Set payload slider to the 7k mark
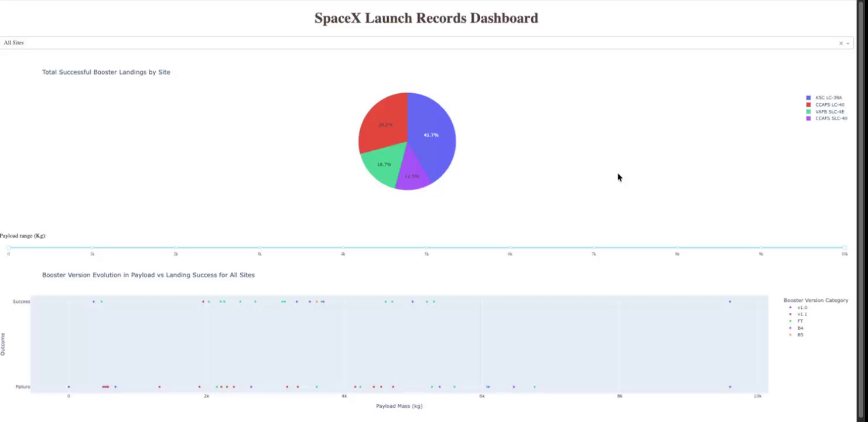Image resolution: width=868 pixels, height=422 pixels. click(594, 247)
